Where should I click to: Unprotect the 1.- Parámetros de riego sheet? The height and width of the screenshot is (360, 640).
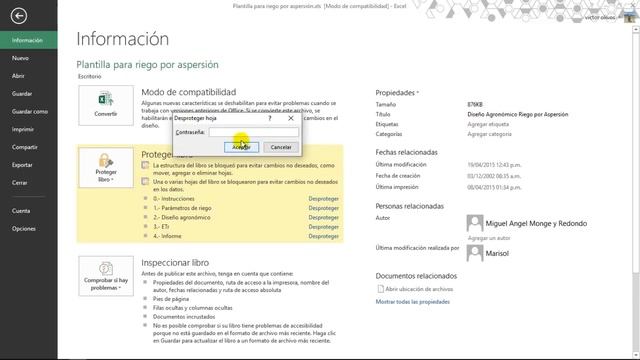(x=324, y=208)
